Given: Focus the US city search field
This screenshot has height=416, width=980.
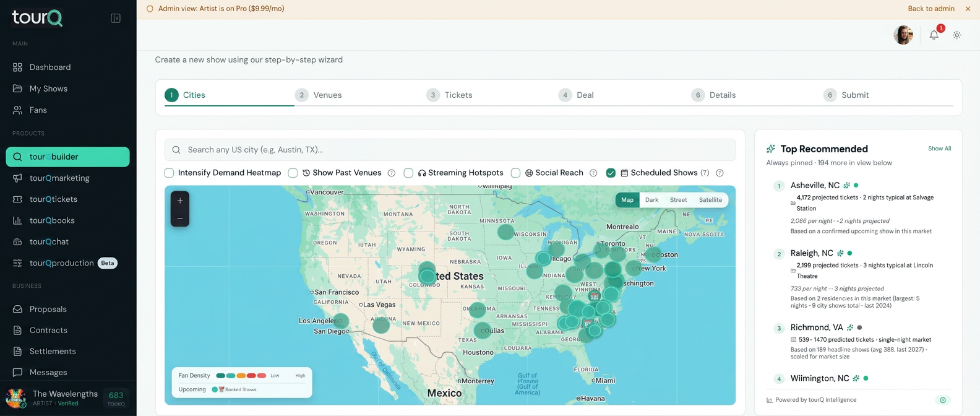Looking at the screenshot, I should click(450, 150).
